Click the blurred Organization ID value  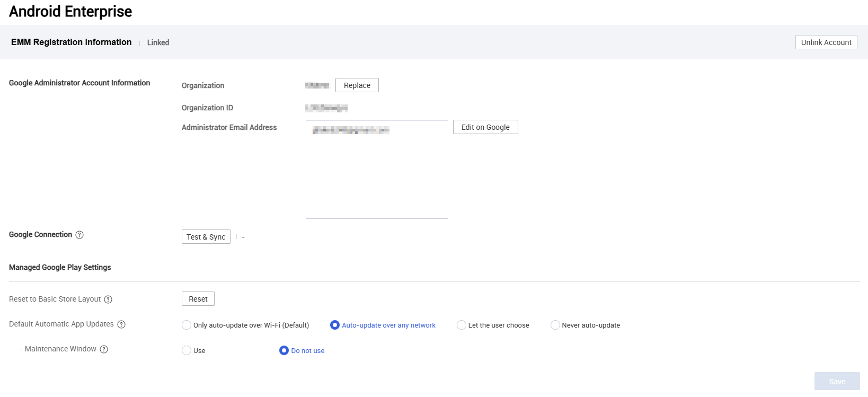coord(326,108)
